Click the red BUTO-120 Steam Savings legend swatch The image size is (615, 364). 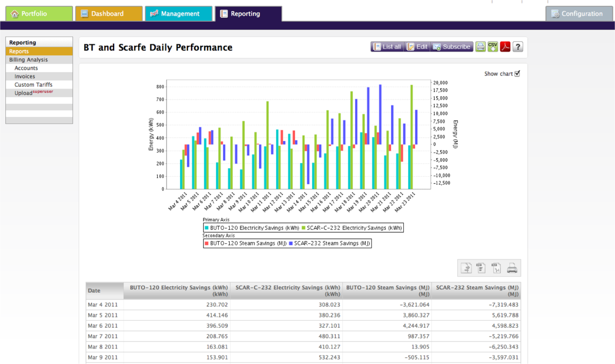coord(207,243)
